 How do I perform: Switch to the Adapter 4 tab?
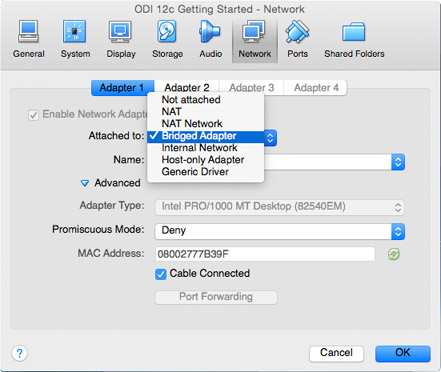point(316,88)
